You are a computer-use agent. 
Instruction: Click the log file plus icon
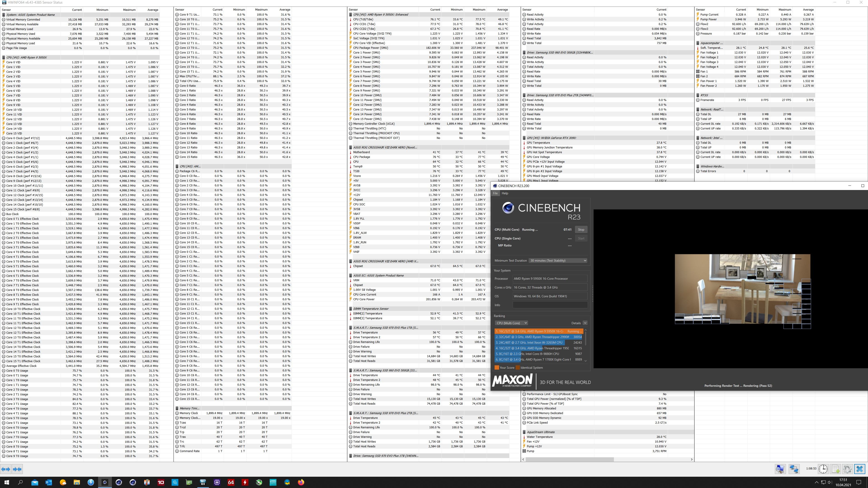tap(836, 469)
